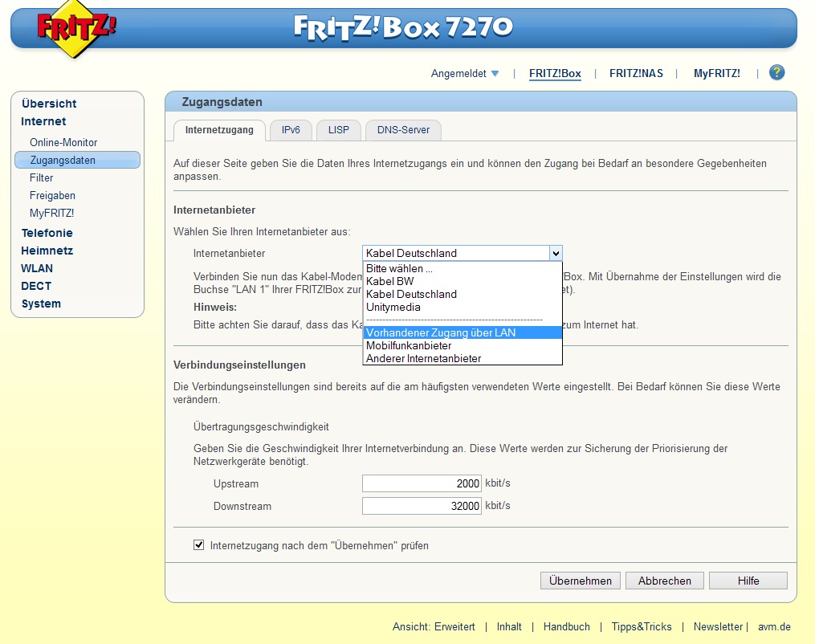Choose Mobilfunkanbieter from the list
Viewport: 815px width, 644px height.
coord(462,345)
